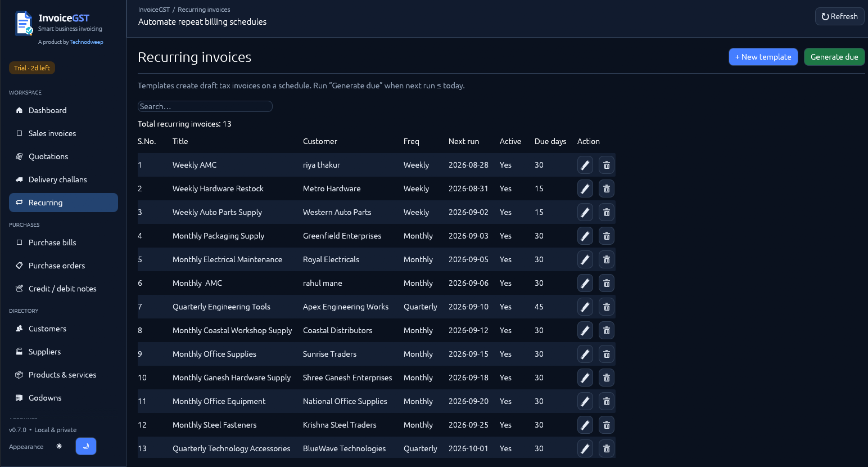
Task: Delete the Weekly AMC template
Action: coord(607,165)
